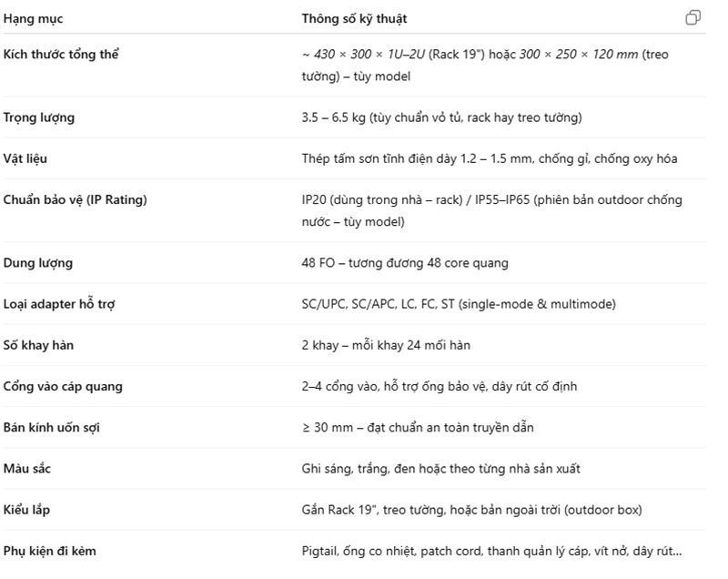728x579 pixels.
Task: Click the "Vật liệu" row label
Action: click(x=25, y=158)
